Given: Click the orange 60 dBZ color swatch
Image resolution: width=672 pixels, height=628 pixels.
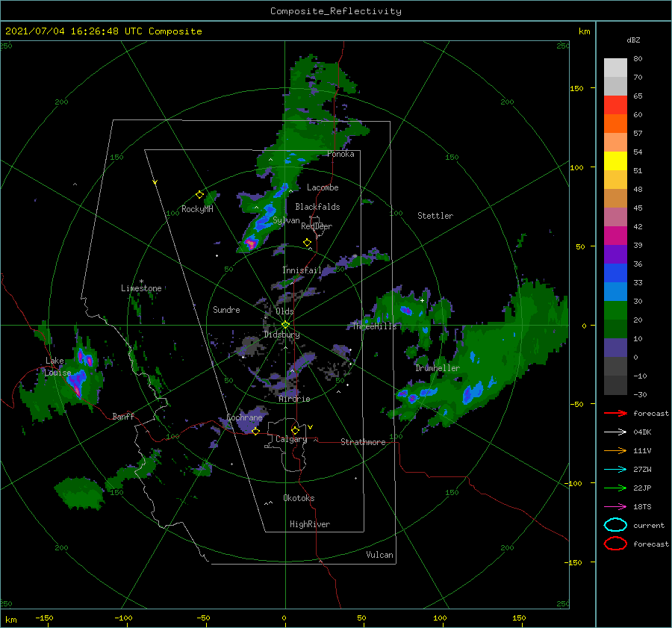Looking at the screenshot, I should [x=615, y=123].
